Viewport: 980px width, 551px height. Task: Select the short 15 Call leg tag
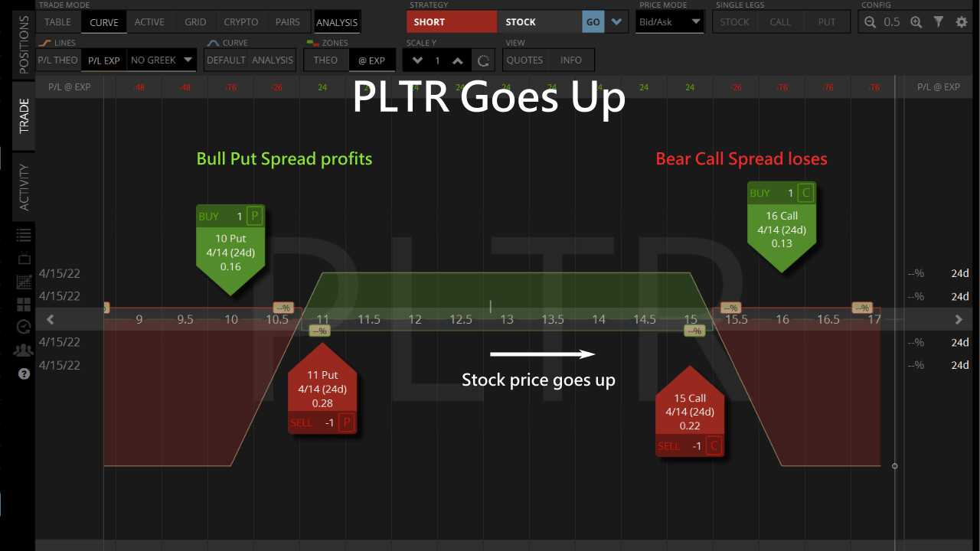point(691,411)
